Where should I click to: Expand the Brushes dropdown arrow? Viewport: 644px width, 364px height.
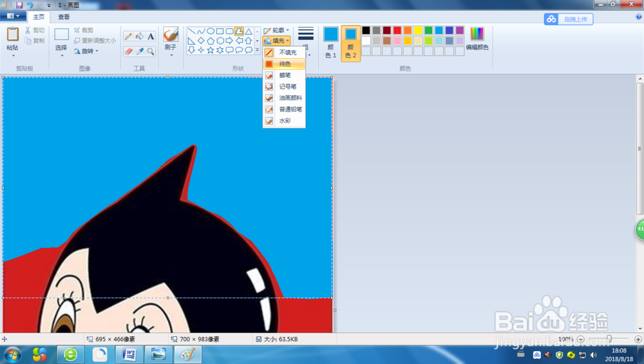tap(171, 55)
